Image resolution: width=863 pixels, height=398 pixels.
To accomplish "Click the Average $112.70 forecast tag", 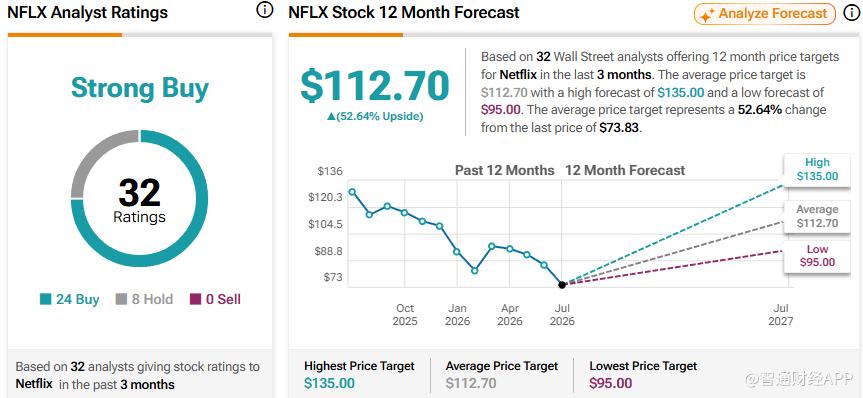I will coord(817,216).
